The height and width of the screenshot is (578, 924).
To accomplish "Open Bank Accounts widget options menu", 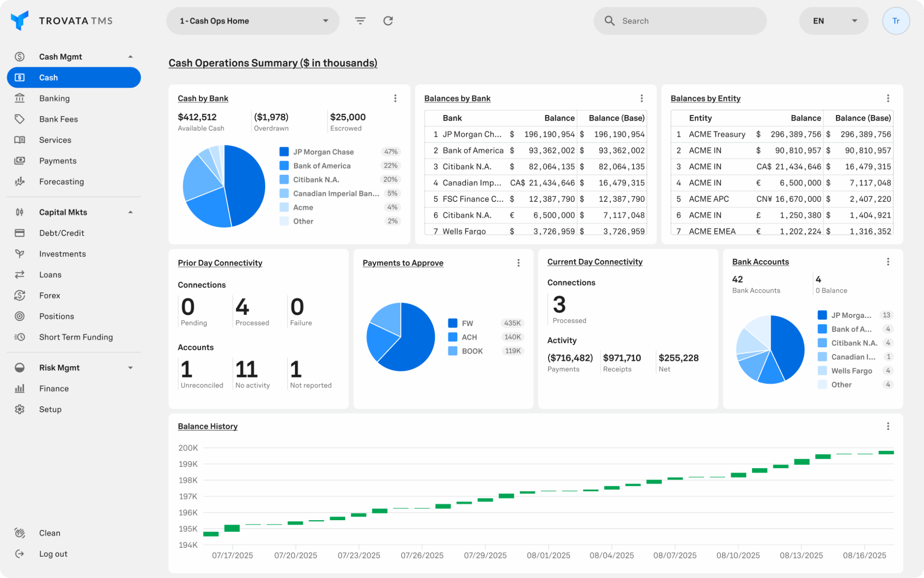I will click(887, 262).
